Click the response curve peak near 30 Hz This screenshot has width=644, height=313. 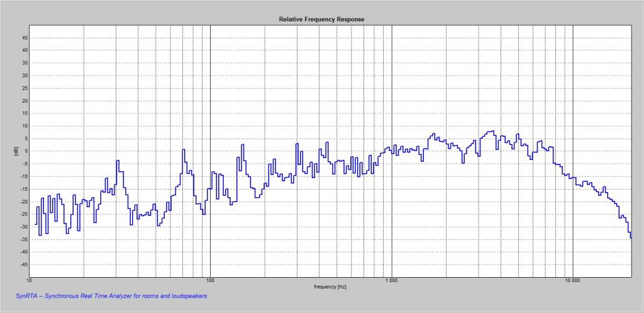(x=117, y=161)
